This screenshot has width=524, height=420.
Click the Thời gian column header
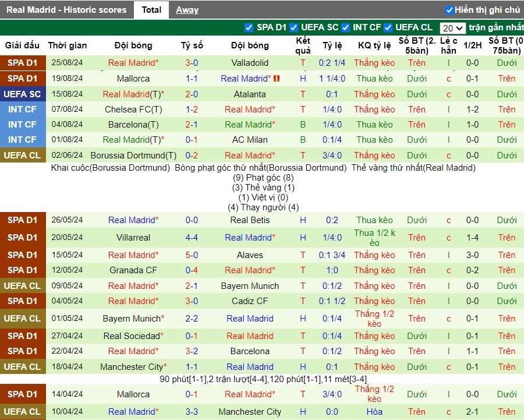click(x=67, y=45)
